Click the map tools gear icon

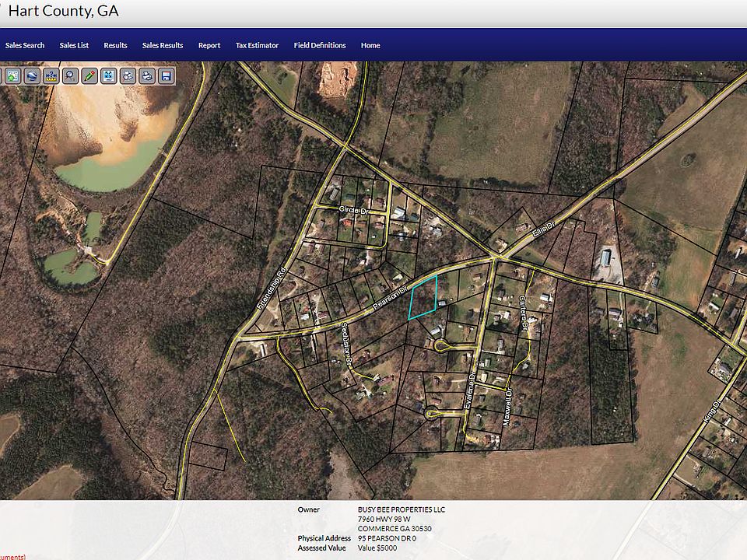(x=127, y=76)
